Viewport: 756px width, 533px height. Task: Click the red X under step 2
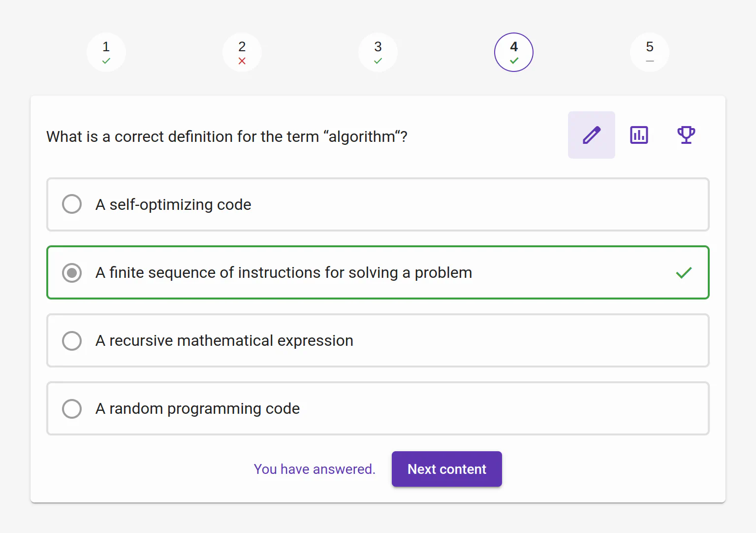pyautogui.click(x=242, y=61)
